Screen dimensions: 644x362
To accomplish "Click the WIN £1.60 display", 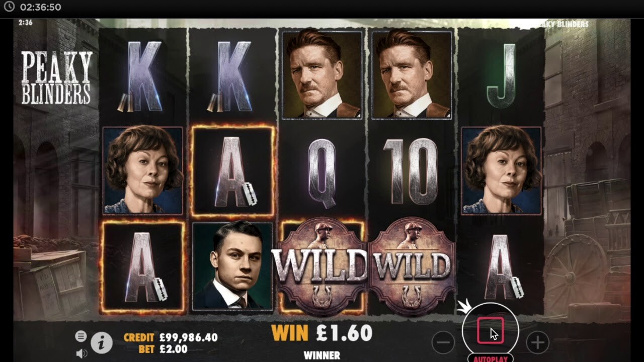I will pos(322,333).
